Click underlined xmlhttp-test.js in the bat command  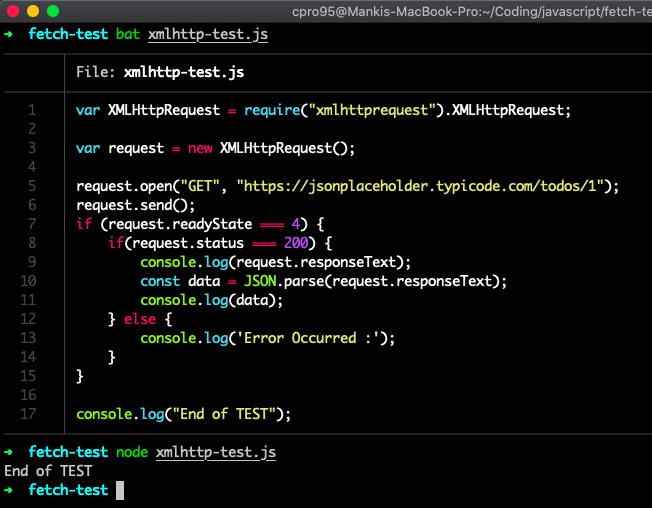click(x=208, y=35)
